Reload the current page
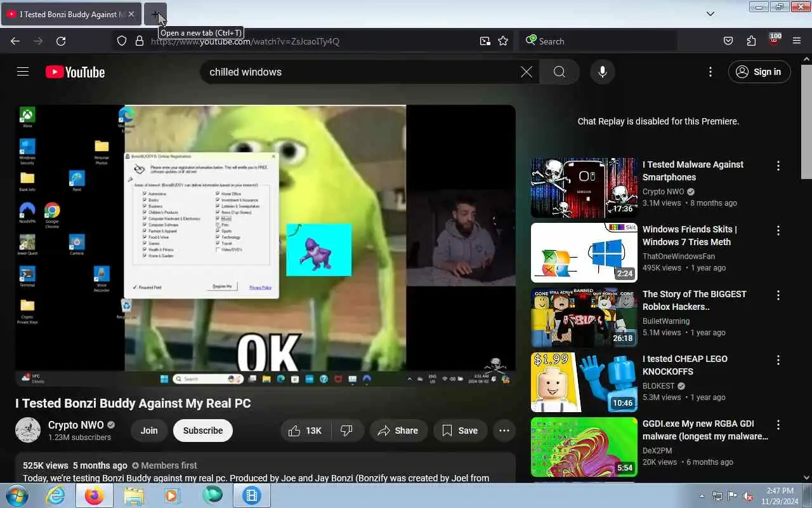Viewport: 812px width, 508px height. click(61, 41)
